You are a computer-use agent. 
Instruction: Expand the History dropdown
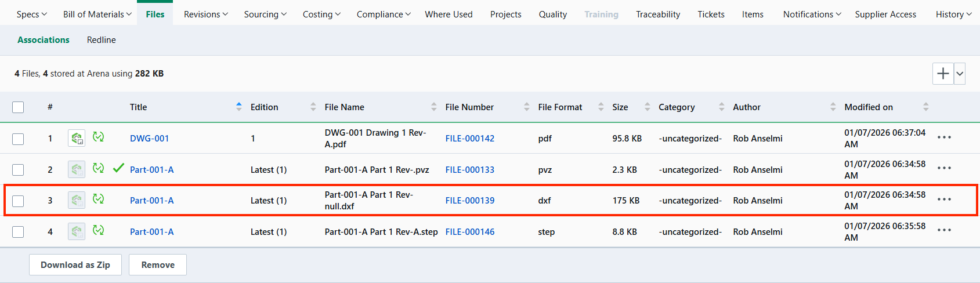point(954,14)
